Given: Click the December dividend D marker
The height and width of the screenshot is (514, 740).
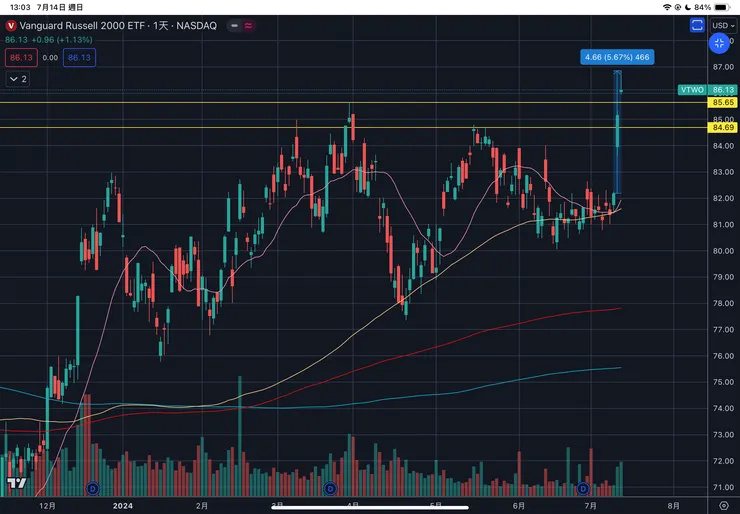Looking at the screenshot, I should (92, 489).
